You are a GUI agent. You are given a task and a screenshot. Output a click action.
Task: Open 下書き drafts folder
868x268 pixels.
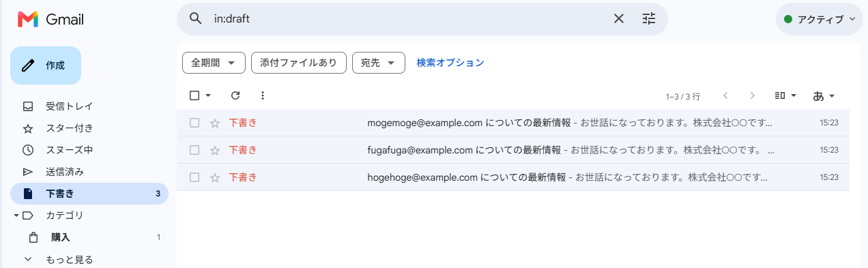click(x=89, y=194)
